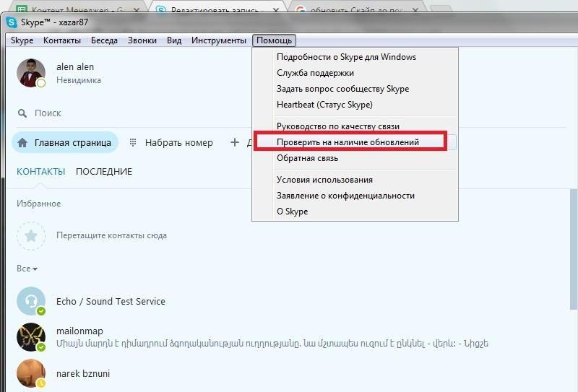The width and height of the screenshot is (578, 392).
Task: Open the Инструменты menu
Action: 219,40
